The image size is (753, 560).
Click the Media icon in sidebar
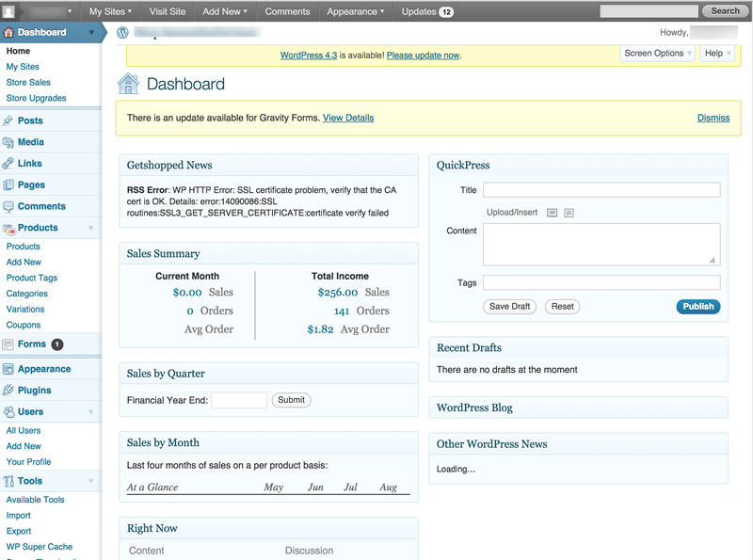click(x=8, y=142)
